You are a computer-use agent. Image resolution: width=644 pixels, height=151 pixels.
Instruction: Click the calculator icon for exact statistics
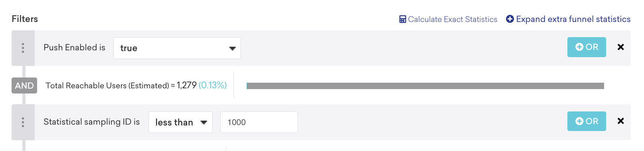[x=403, y=19]
